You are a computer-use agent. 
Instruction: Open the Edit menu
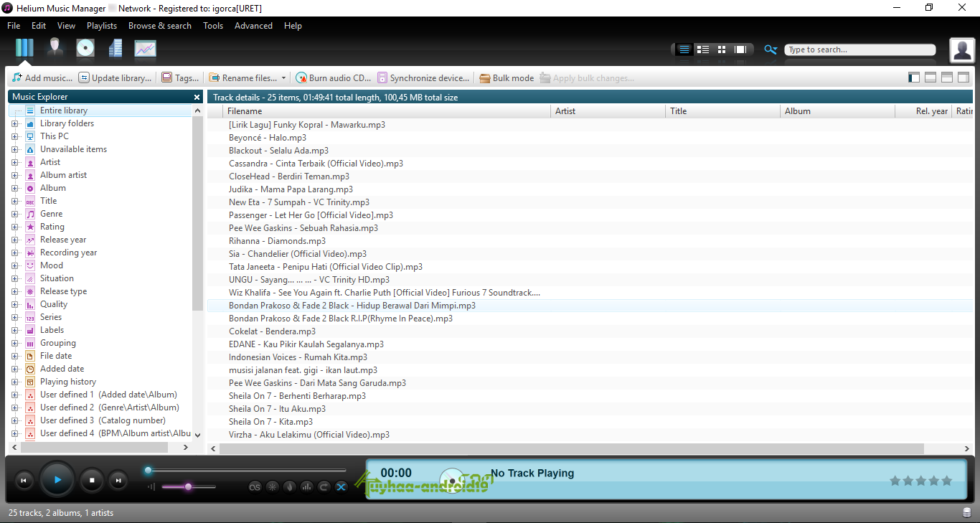pyautogui.click(x=39, y=26)
